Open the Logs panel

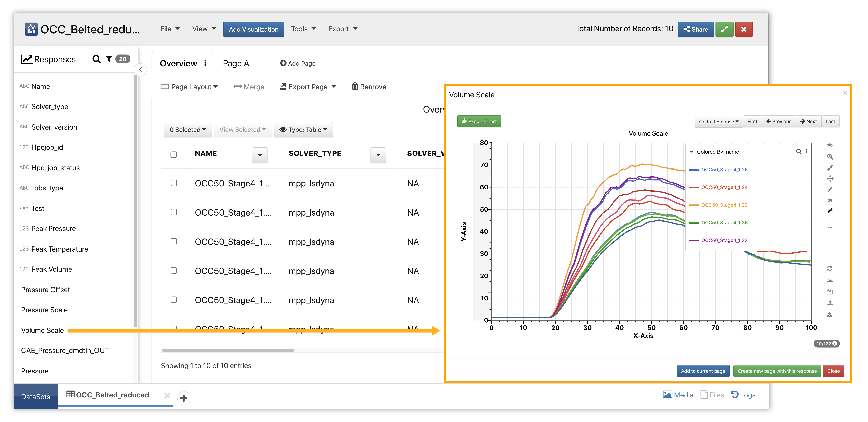click(743, 395)
